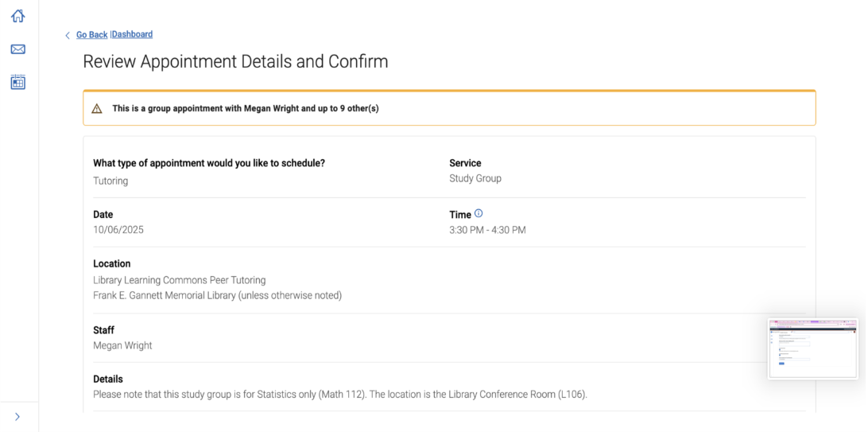
Task: Click the group appointment banner message
Action: point(245,108)
